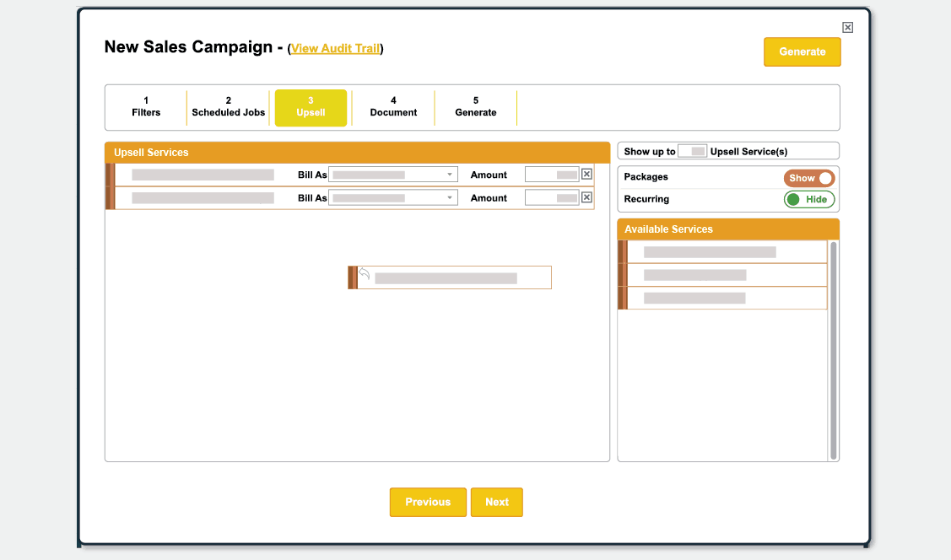Click the Generate button beside the dialog title

[x=802, y=52]
